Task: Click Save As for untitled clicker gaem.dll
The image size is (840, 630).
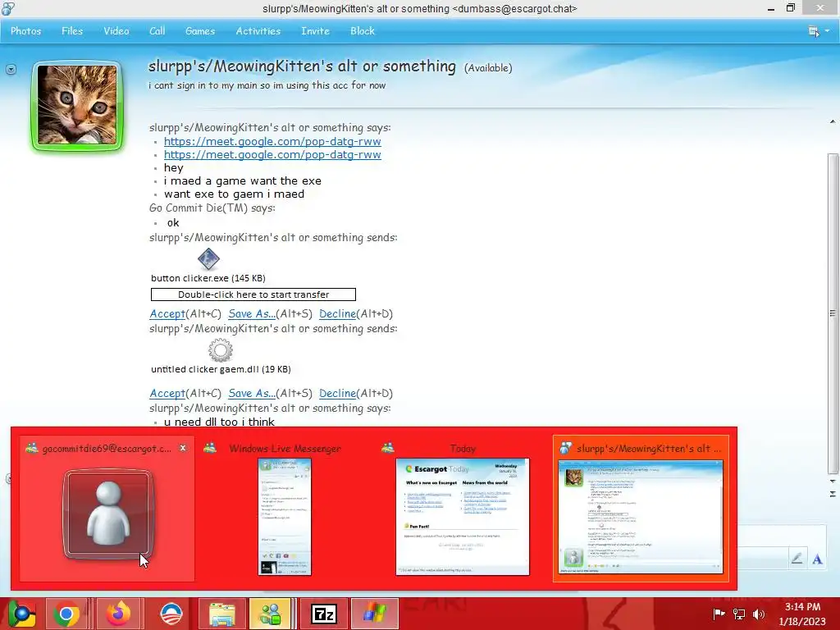Action: 252,393
